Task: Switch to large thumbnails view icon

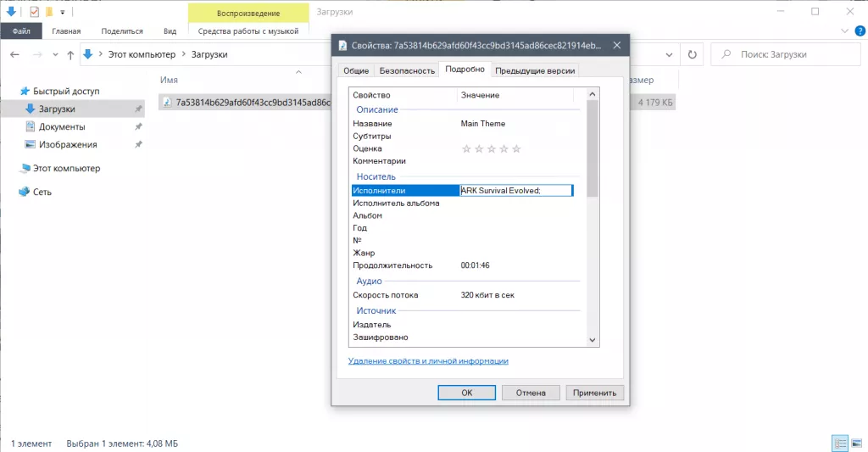Action: tap(855, 443)
